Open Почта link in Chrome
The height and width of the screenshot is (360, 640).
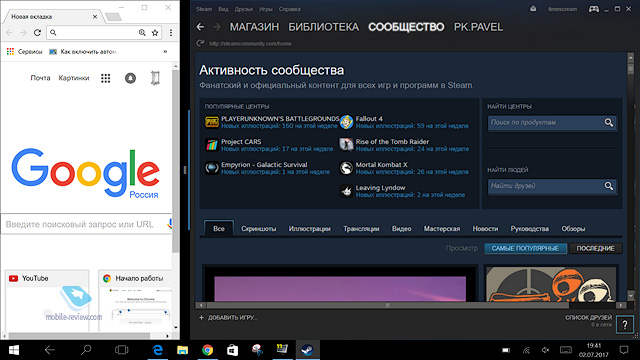(x=40, y=78)
